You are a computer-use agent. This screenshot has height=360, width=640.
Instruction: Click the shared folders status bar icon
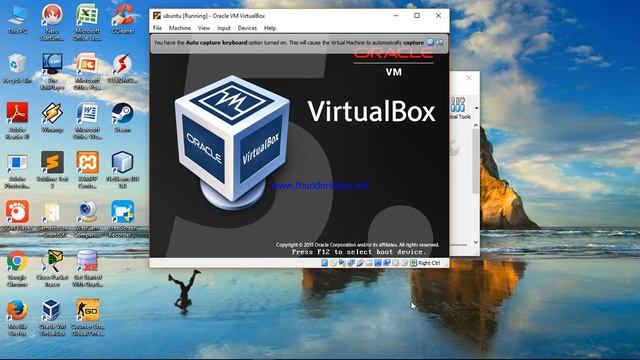pos(369,263)
